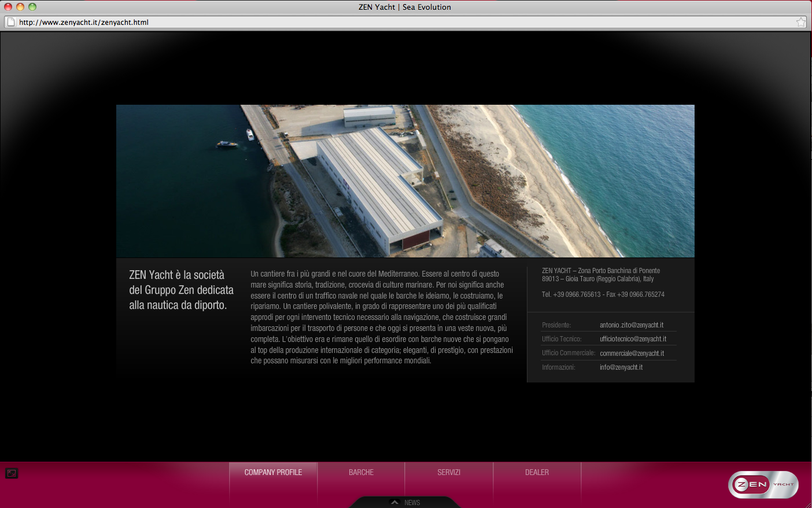The width and height of the screenshot is (812, 508).
Task: Zoom the window with the green button
Action: click(32, 7)
